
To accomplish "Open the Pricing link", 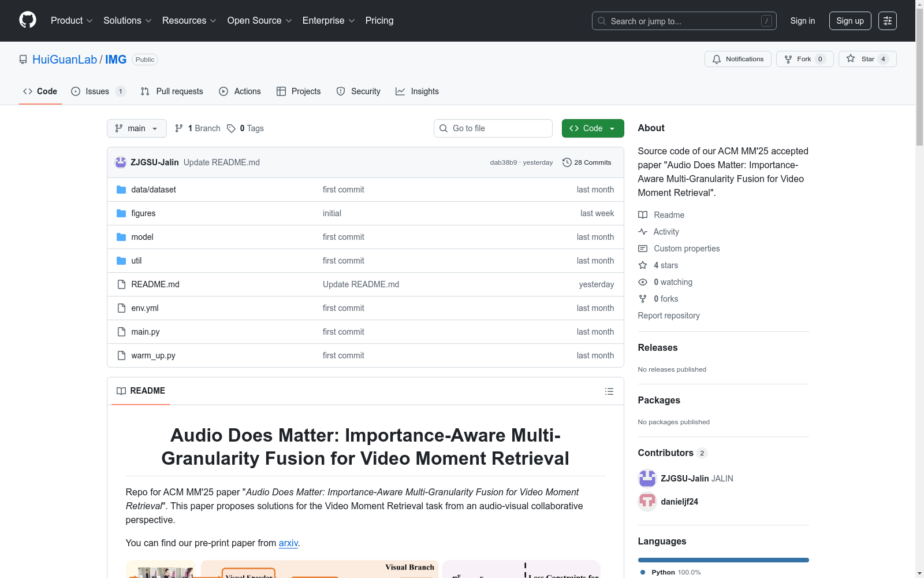I will (379, 21).
